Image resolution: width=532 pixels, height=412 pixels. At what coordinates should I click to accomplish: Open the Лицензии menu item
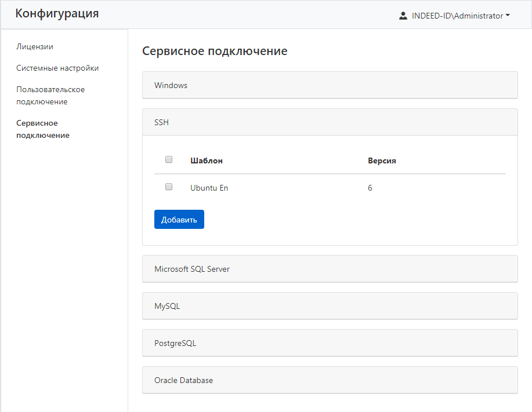click(x=35, y=46)
